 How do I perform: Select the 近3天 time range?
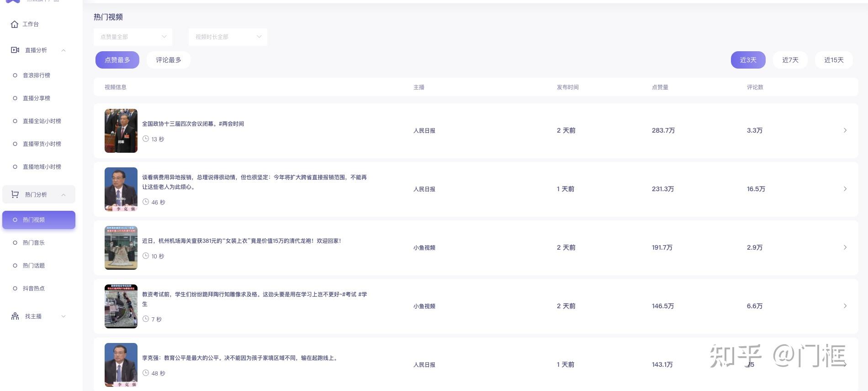(748, 60)
